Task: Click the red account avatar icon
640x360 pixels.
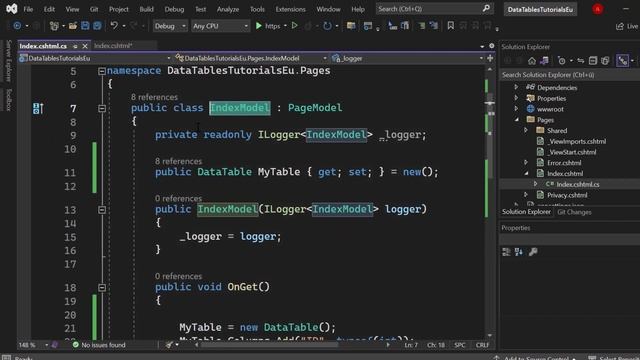Action: point(598,9)
